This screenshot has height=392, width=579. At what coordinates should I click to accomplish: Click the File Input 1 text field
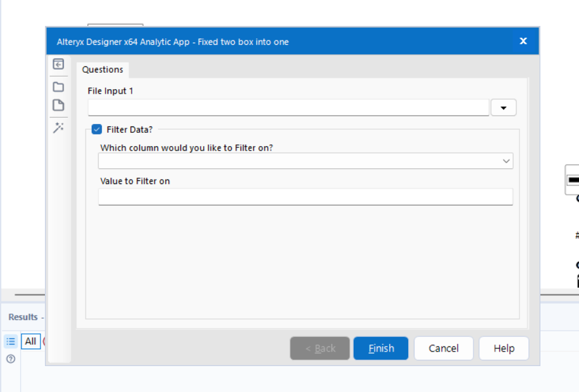(288, 108)
